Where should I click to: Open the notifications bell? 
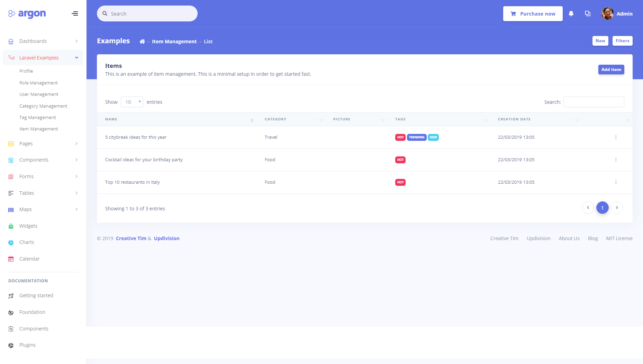571,14
